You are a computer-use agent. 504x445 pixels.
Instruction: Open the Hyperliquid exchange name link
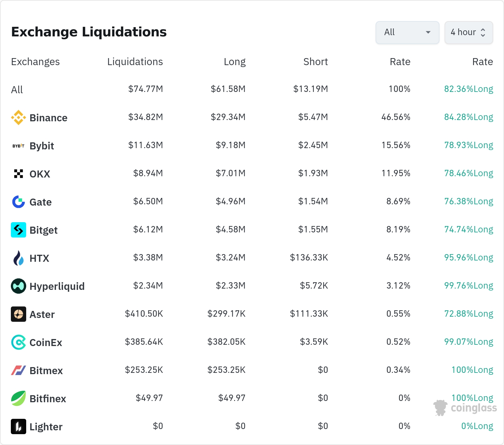[57, 286]
